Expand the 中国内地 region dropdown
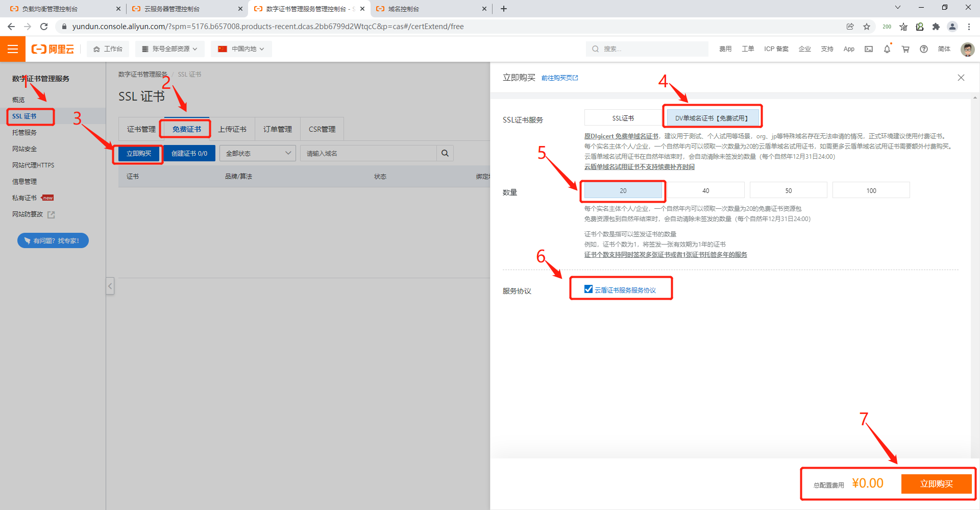980x510 pixels. (x=241, y=49)
